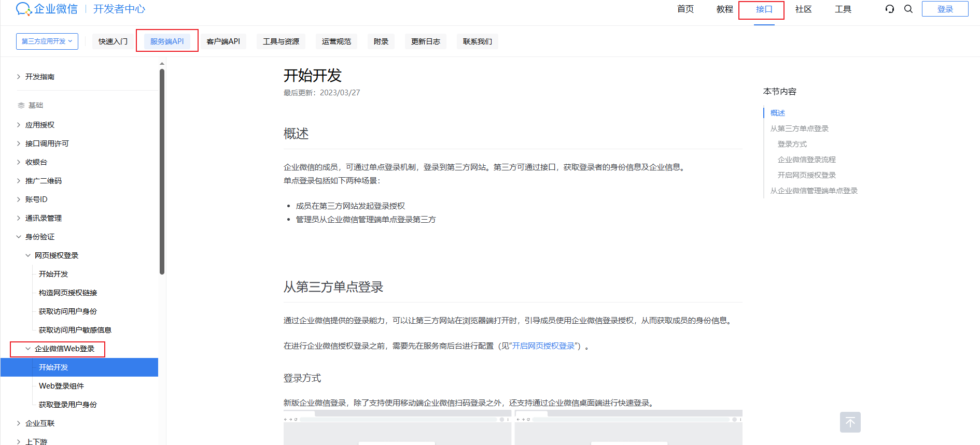Select the 更新日志 tab
Viewport: 980px width, 445px height.
point(425,41)
